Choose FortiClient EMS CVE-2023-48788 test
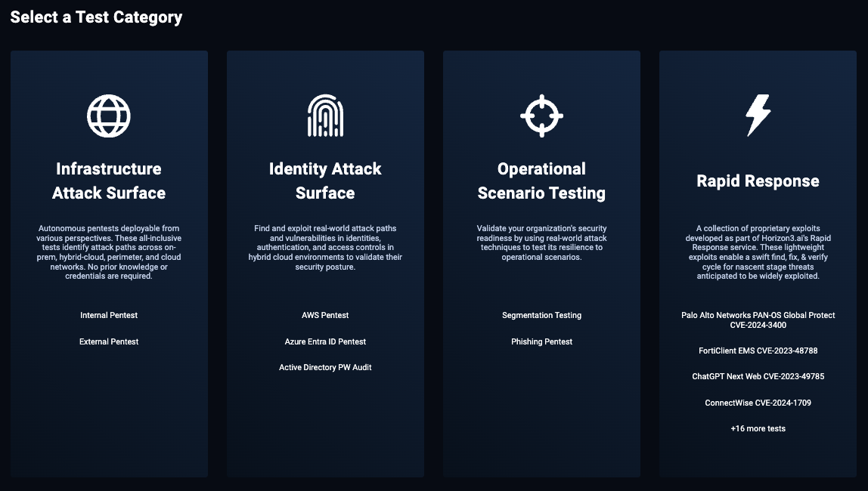 (x=758, y=350)
